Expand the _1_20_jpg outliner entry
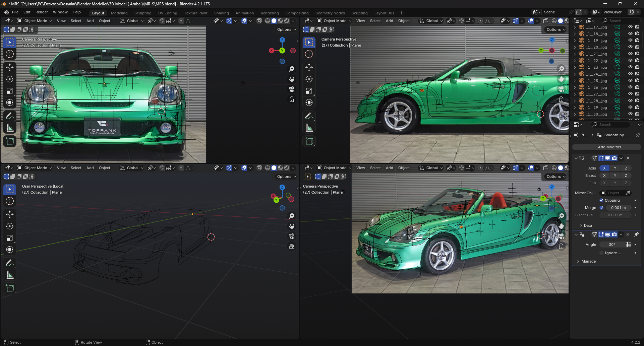 tap(575, 47)
